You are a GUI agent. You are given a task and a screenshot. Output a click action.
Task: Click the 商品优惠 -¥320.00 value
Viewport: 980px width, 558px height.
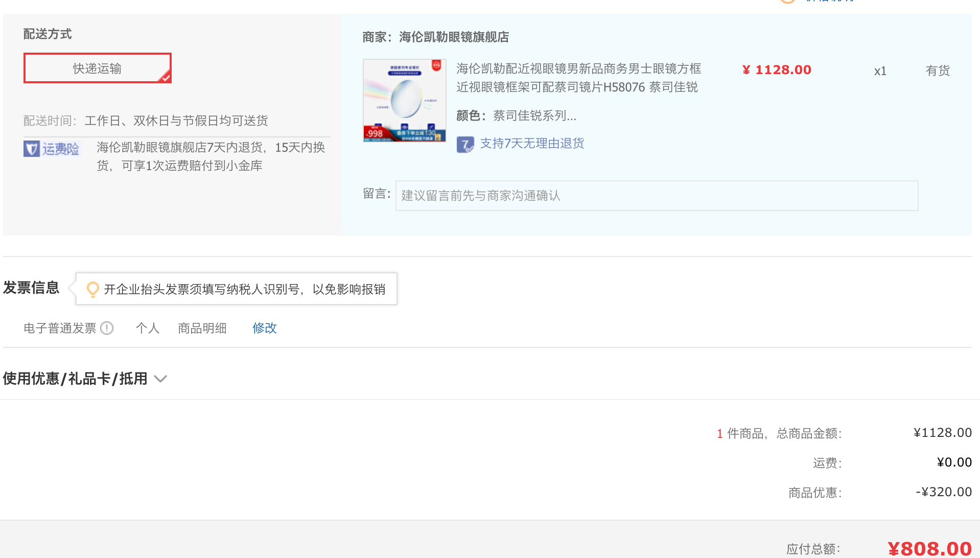point(943,492)
